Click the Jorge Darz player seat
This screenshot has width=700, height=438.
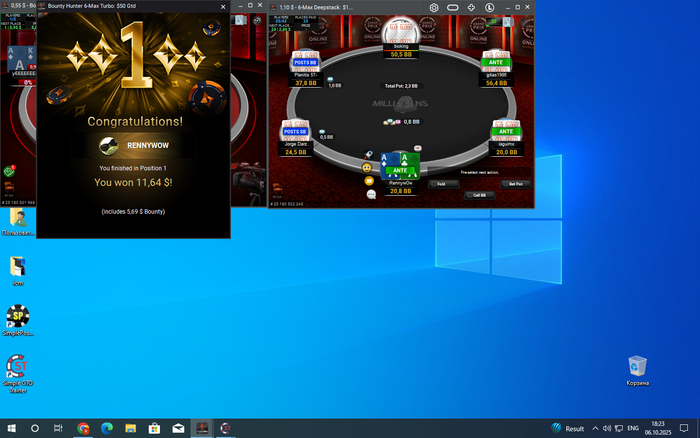click(x=296, y=138)
